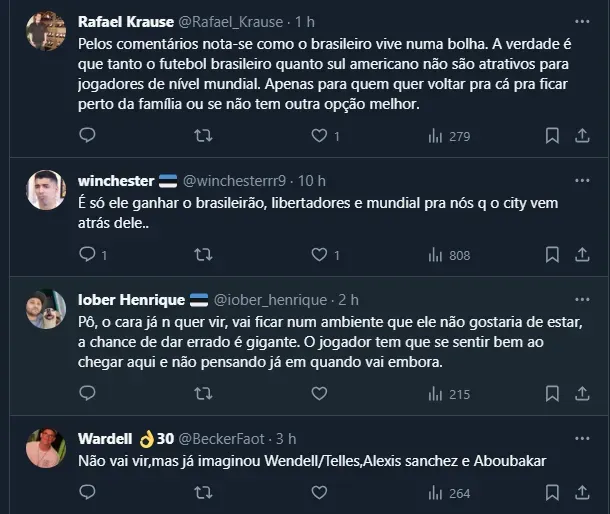Retweet Iober Henrique's post
Screen dimensions: 610x514
click(203, 394)
